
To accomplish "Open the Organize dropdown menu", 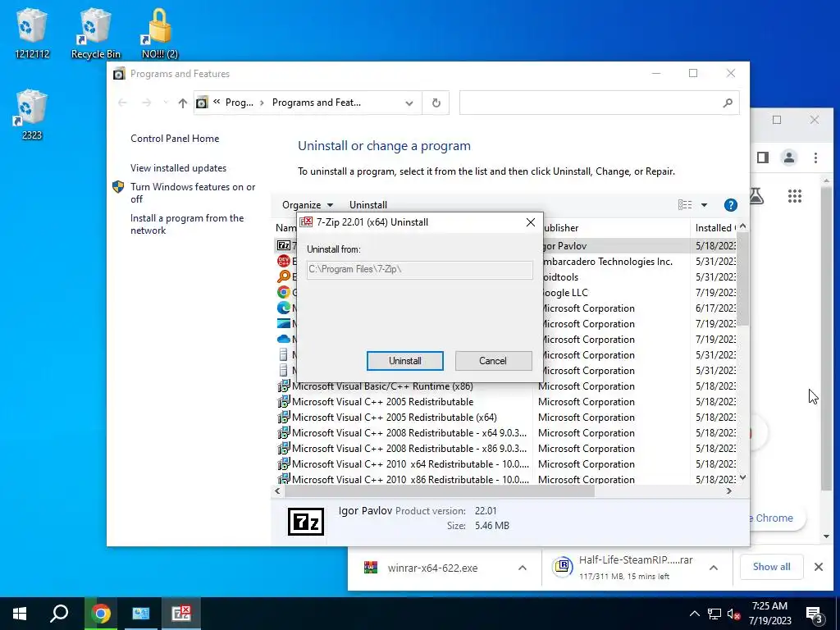I will (308, 204).
